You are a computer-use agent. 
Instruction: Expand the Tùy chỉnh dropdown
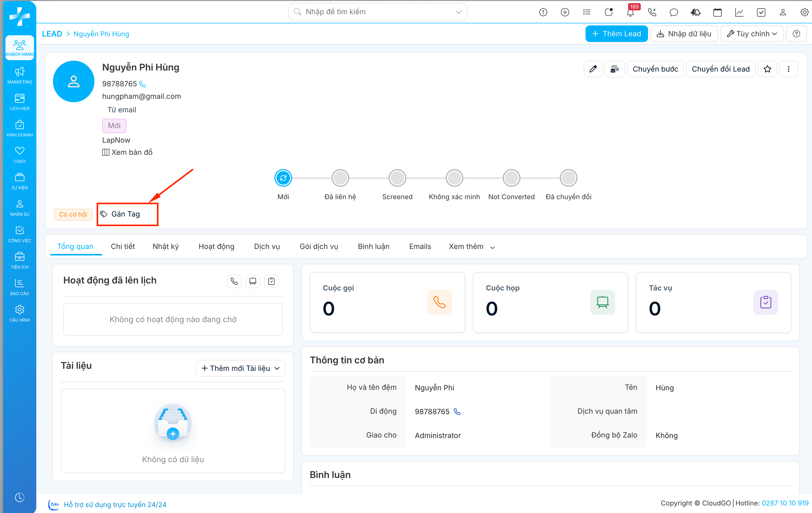point(752,34)
